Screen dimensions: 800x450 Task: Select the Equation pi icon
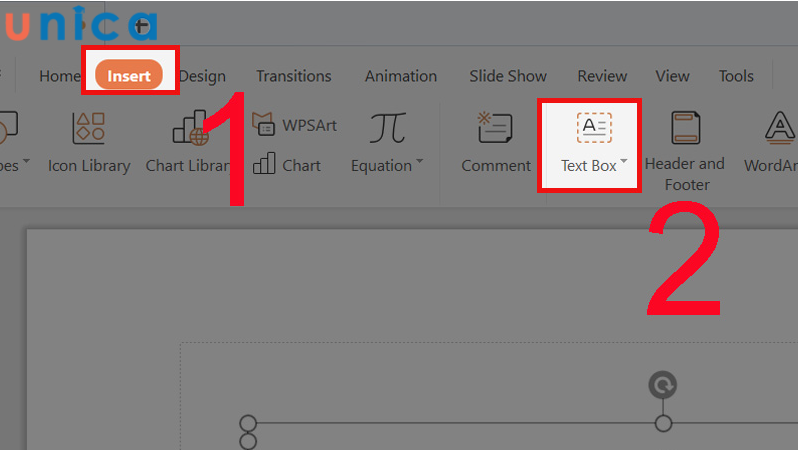(x=387, y=128)
